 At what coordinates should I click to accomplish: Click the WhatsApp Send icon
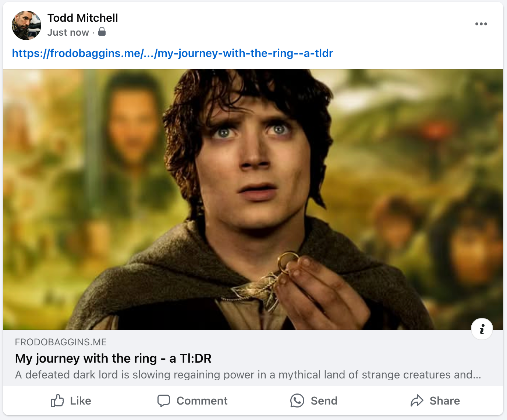point(297,401)
